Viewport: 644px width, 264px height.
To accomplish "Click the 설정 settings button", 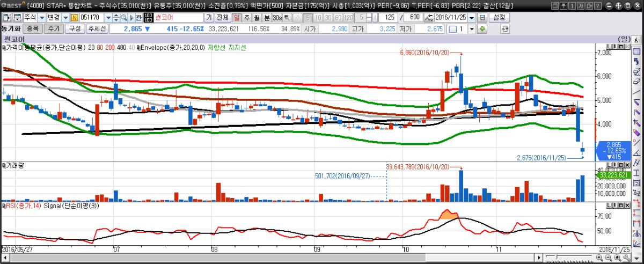I will point(499,18).
